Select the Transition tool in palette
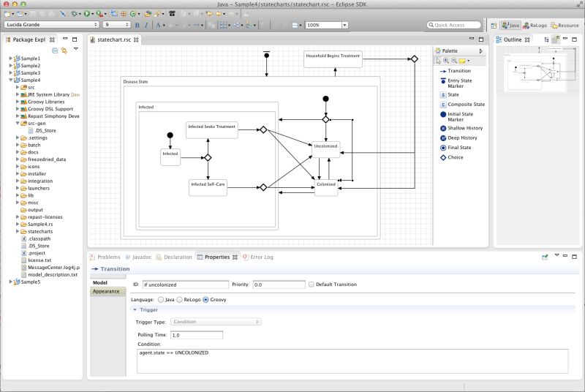Viewport: 585px width, 392px height. (455, 71)
